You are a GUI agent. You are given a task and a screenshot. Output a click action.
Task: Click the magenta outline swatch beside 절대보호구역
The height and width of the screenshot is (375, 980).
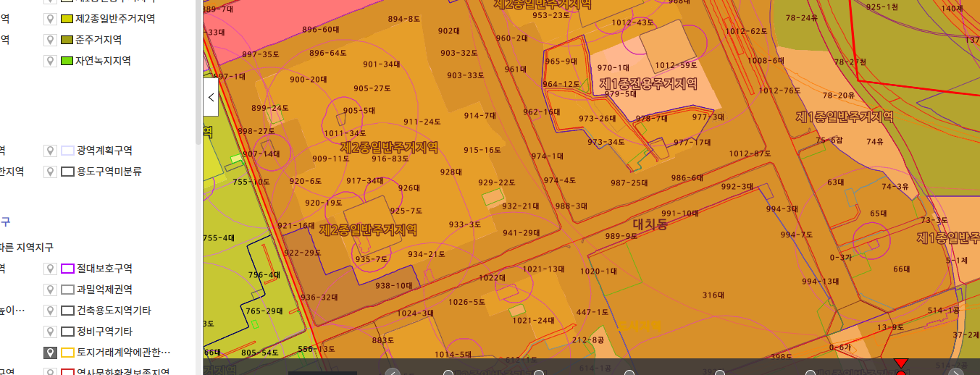(x=67, y=269)
